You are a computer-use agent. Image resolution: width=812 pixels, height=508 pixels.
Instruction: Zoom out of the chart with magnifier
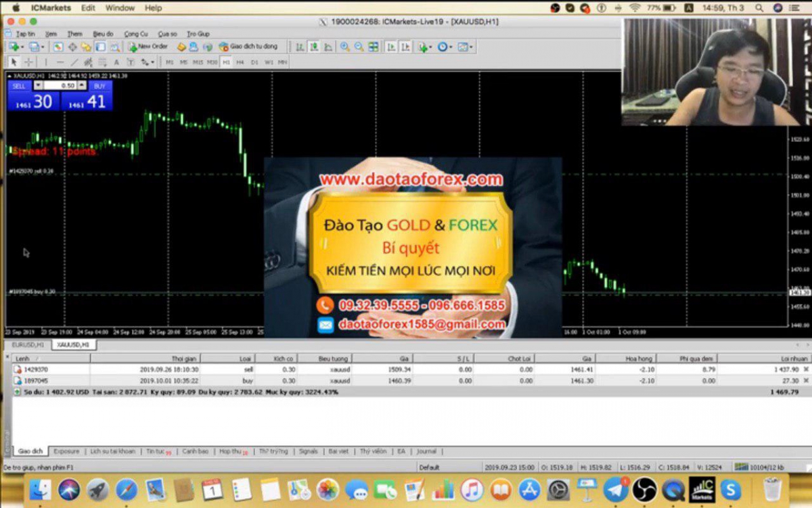click(359, 47)
